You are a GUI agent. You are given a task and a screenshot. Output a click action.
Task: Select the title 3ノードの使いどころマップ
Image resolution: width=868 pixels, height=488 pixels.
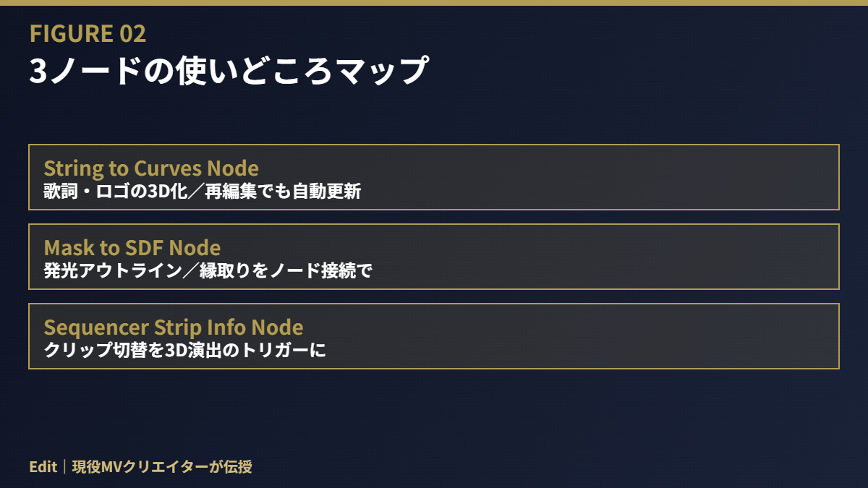coord(229,71)
